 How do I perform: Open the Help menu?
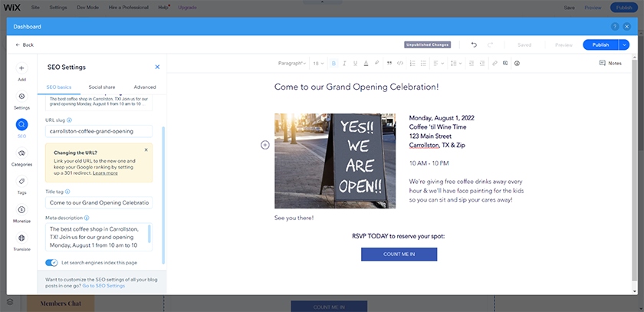click(163, 8)
